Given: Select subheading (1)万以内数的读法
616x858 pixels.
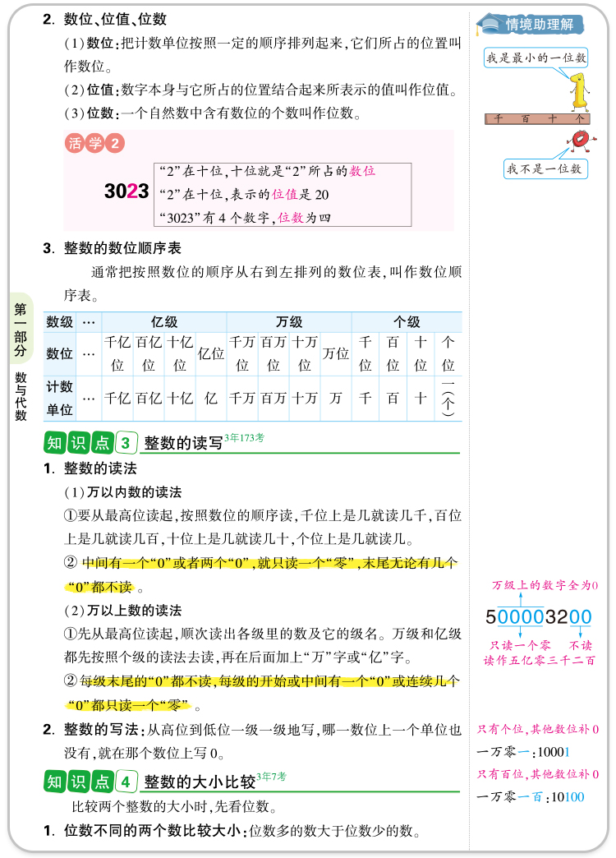Looking at the screenshot, I should (122, 492).
